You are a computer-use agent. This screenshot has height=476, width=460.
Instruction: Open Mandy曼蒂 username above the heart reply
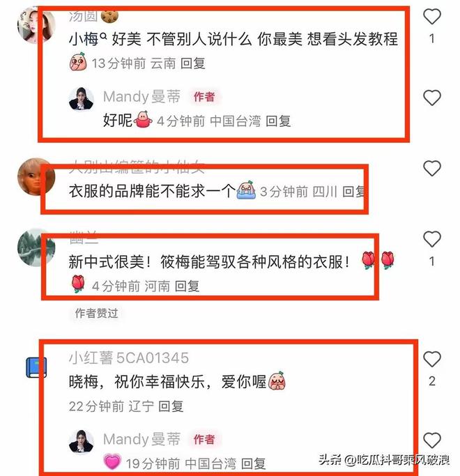coord(141,439)
